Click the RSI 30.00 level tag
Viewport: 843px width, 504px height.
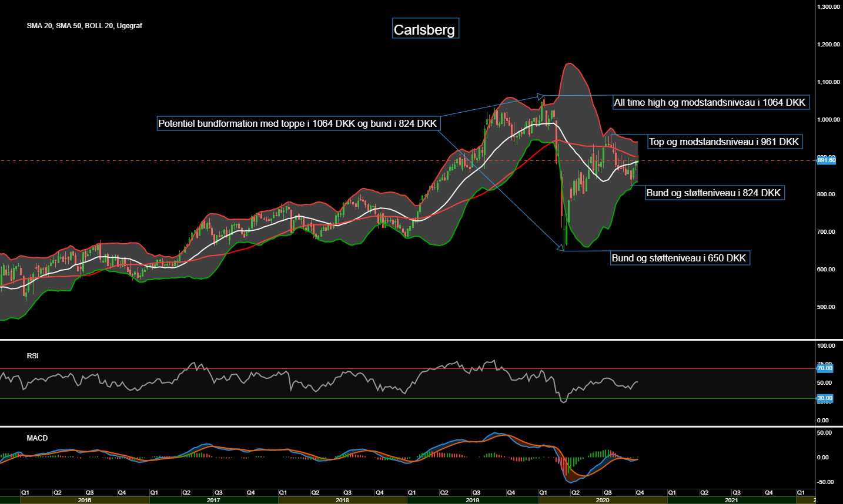(x=825, y=398)
